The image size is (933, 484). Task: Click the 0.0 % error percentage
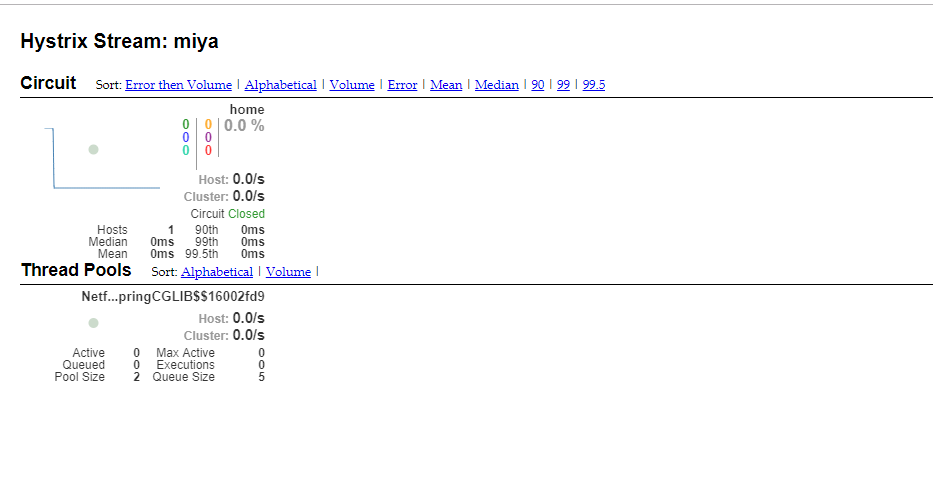pos(244,126)
